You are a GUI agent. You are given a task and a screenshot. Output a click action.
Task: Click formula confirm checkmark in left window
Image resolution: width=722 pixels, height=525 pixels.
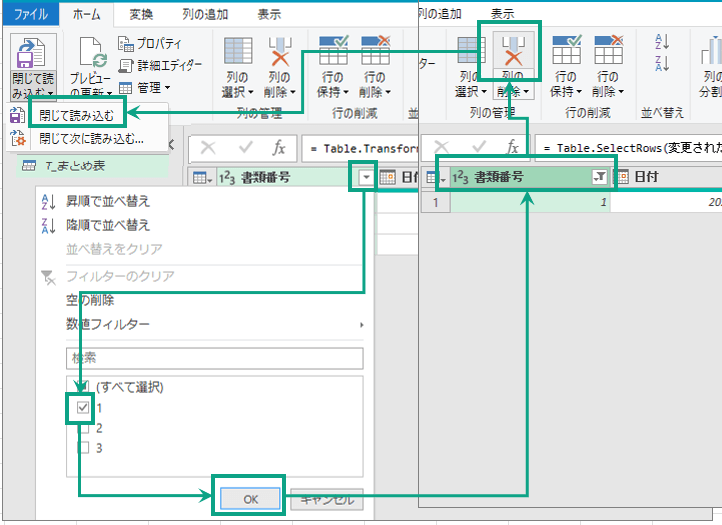tap(245, 148)
